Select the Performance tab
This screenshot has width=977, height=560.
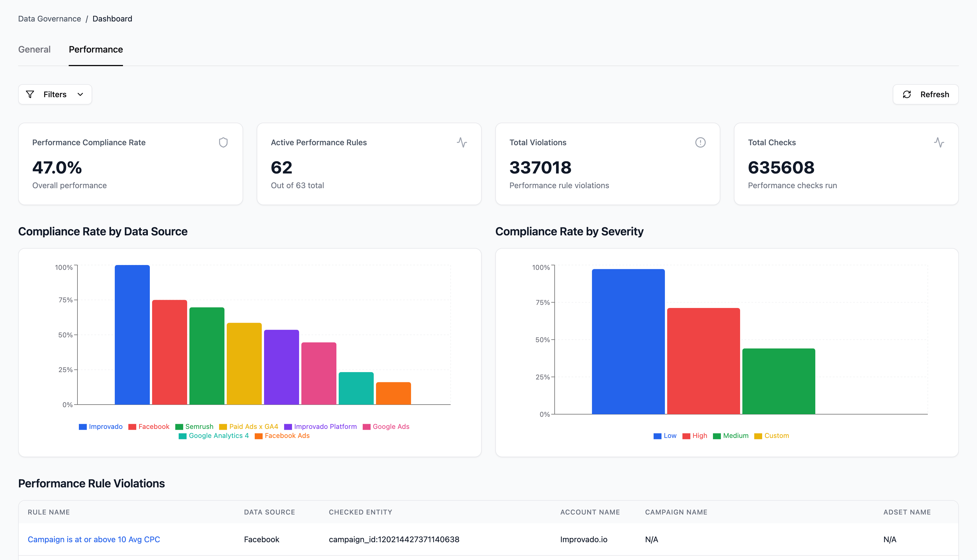coord(96,49)
